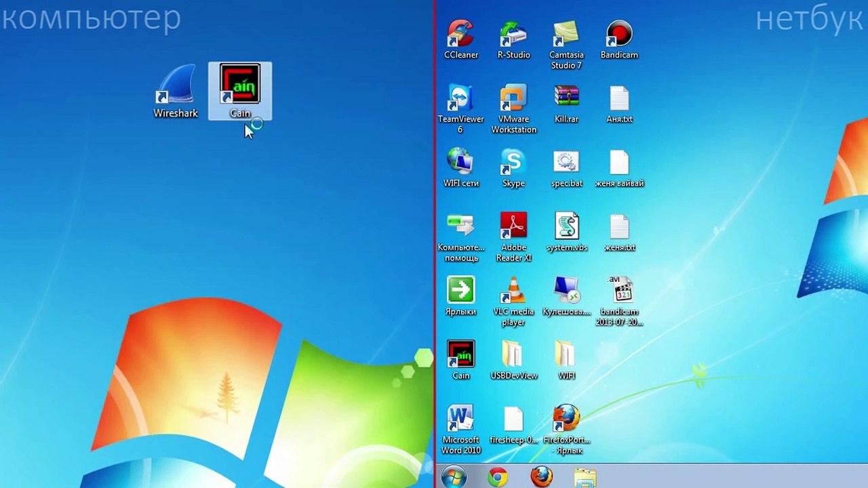The image size is (868, 488).
Task: Select the женя.txt text file
Action: tap(619, 232)
